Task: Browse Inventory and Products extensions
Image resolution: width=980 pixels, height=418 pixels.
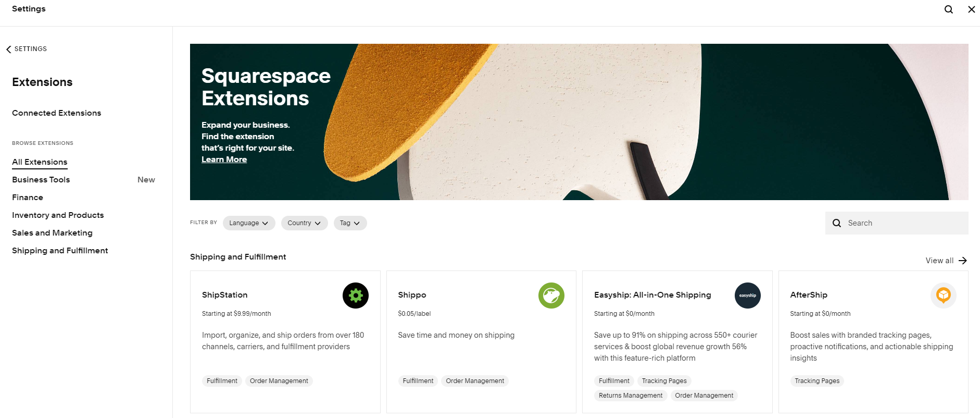Action: pyautogui.click(x=58, y=215)
